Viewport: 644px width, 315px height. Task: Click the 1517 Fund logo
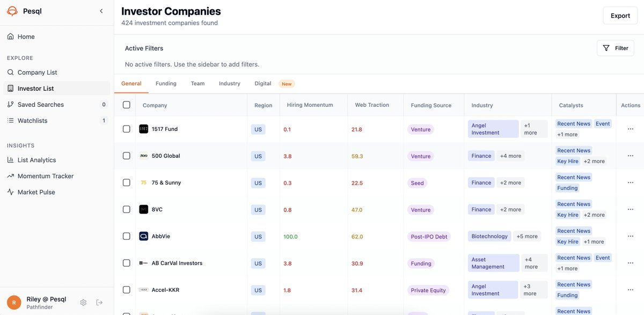coord(143,129)
